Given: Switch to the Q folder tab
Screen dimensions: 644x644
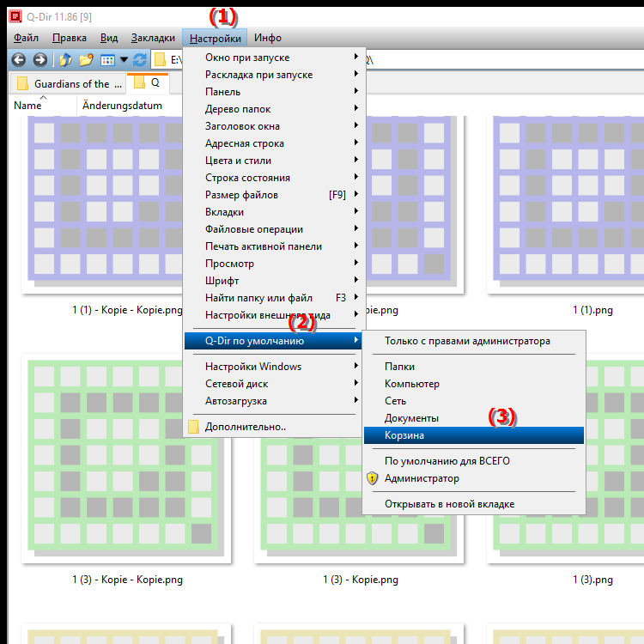Looking at the screenshot, I should [x=148, y=82].
